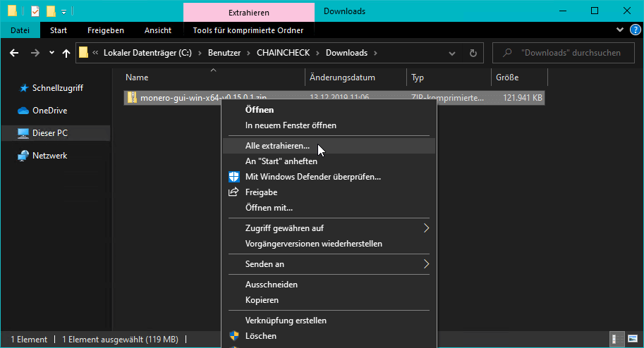The height and width of the screenshot is (348, 644).
Task: Expand the chevron after Downloads in path
Action: point(375,53)
